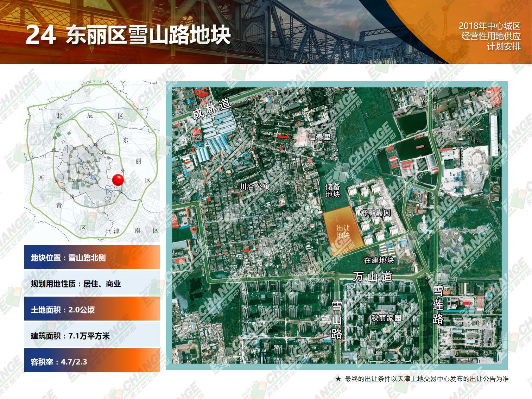
Task: Click the red location marker on city map
Action: [118, 180]
